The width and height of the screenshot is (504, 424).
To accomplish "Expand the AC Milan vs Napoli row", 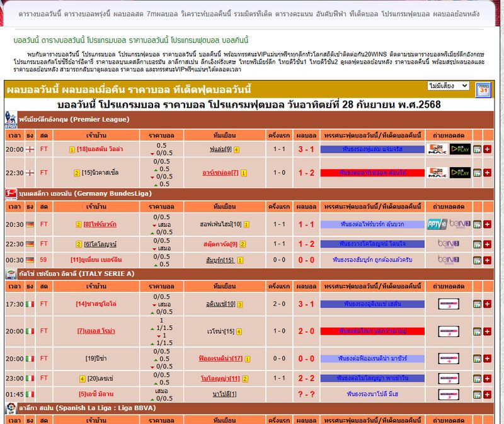I will [x=487, y=394].
